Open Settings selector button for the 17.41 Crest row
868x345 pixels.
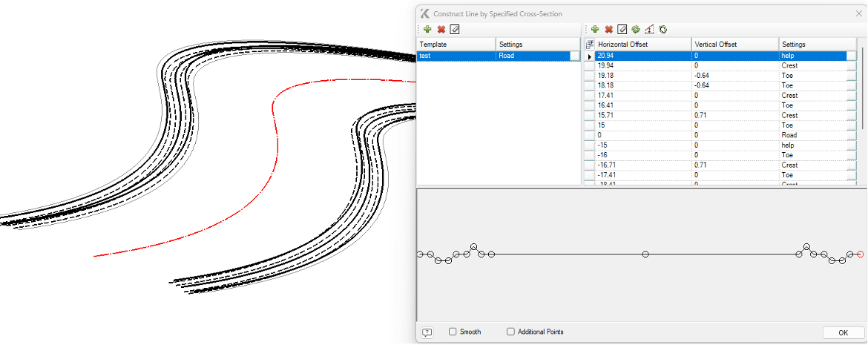click(852, 96)
